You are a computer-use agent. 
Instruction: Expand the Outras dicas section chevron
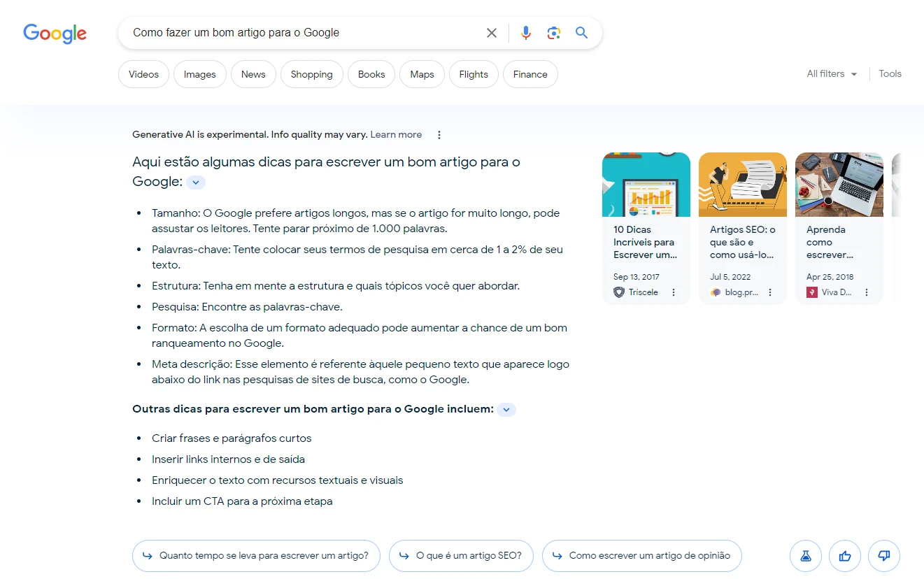tap(506, 410)
